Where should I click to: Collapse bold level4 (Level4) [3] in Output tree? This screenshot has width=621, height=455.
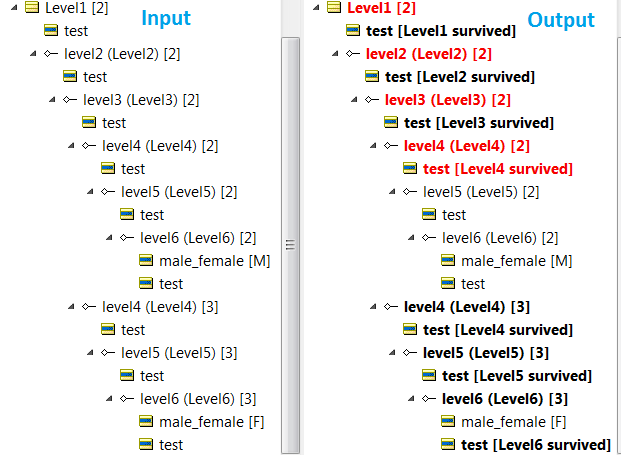tap(373, 306)
